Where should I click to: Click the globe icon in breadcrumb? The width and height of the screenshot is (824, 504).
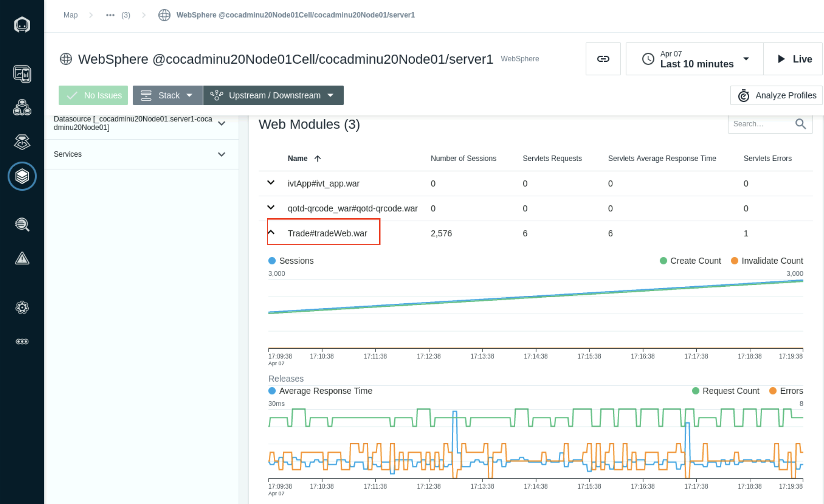point(164,15)
